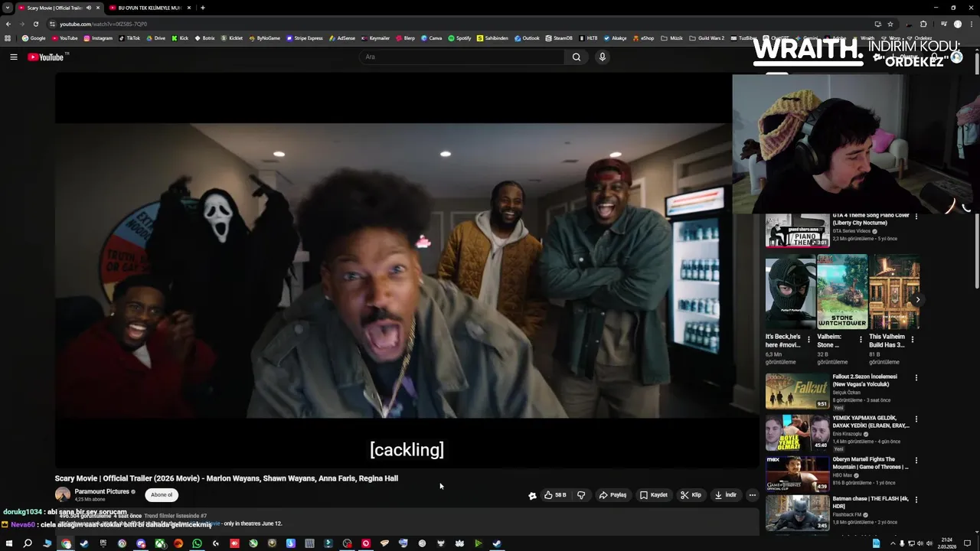
Task: Open Windows taskbar search magnifier
Action: pyautogui.click(x=28, y=543)
